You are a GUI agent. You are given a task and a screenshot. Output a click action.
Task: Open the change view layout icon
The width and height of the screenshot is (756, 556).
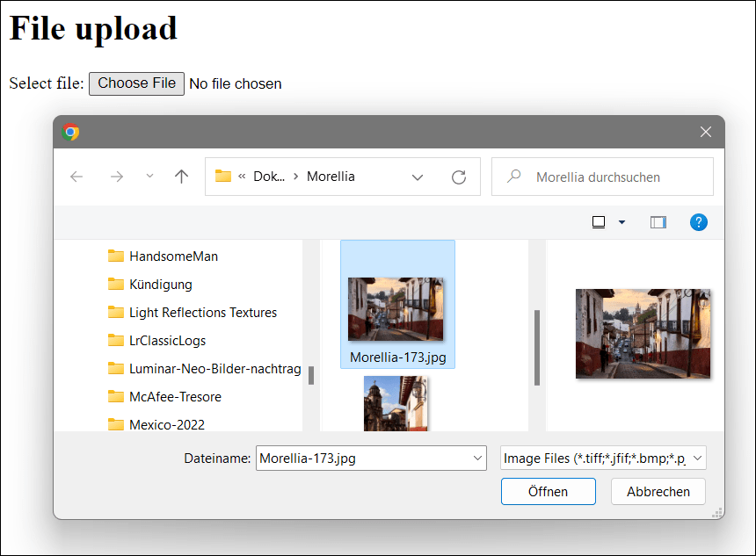[x=597, y=222]
